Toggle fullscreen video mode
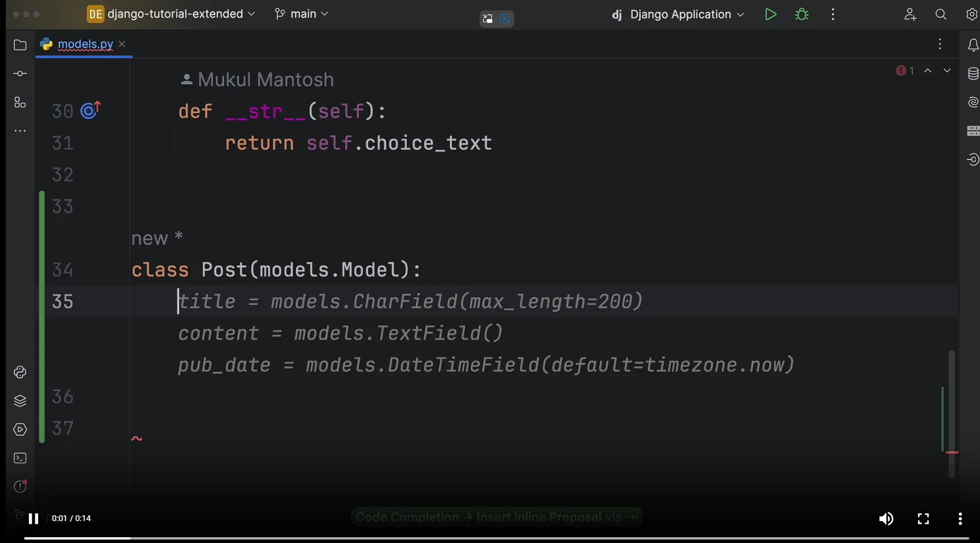 (x=923, y=519)
